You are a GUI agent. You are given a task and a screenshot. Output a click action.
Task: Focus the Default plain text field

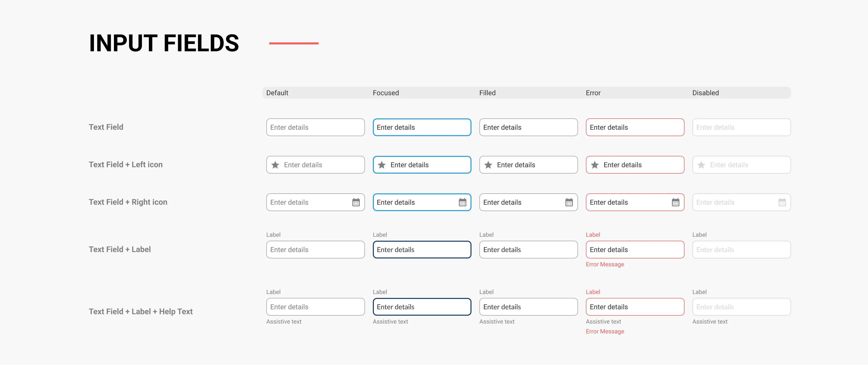(315, 128)
